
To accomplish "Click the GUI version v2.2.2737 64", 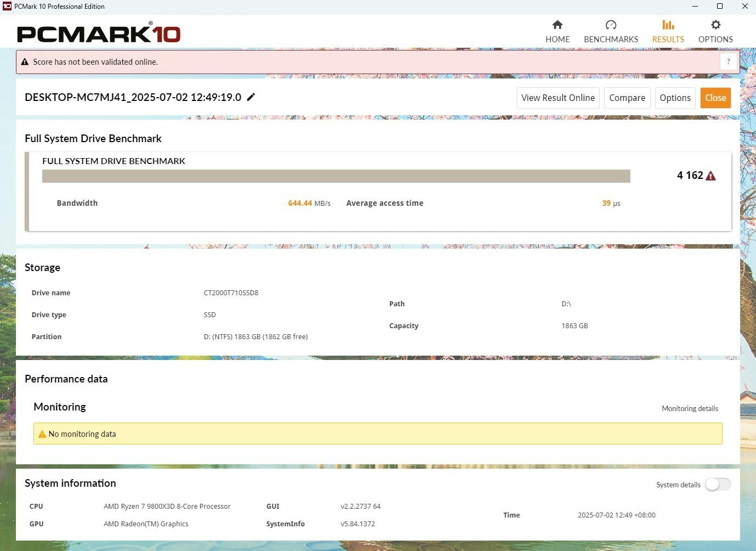I will point(360,507).
